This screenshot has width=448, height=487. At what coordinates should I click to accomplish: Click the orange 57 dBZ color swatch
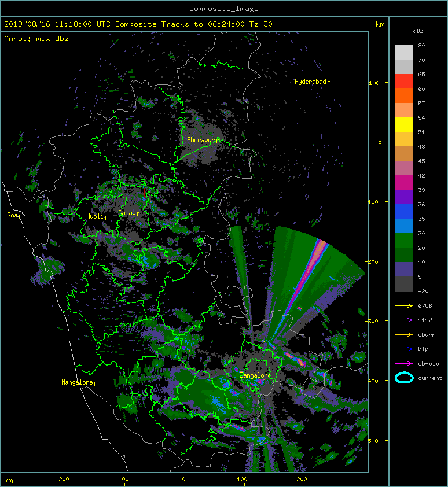tap(404, 110)
